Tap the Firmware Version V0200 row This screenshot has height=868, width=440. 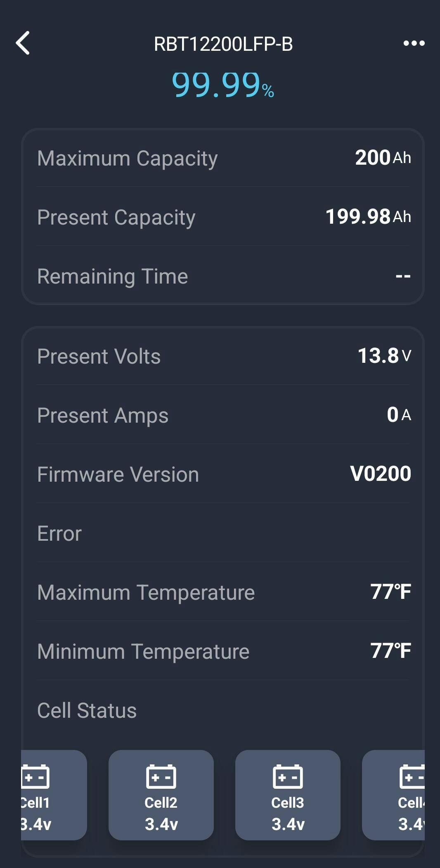click(223, 474)
